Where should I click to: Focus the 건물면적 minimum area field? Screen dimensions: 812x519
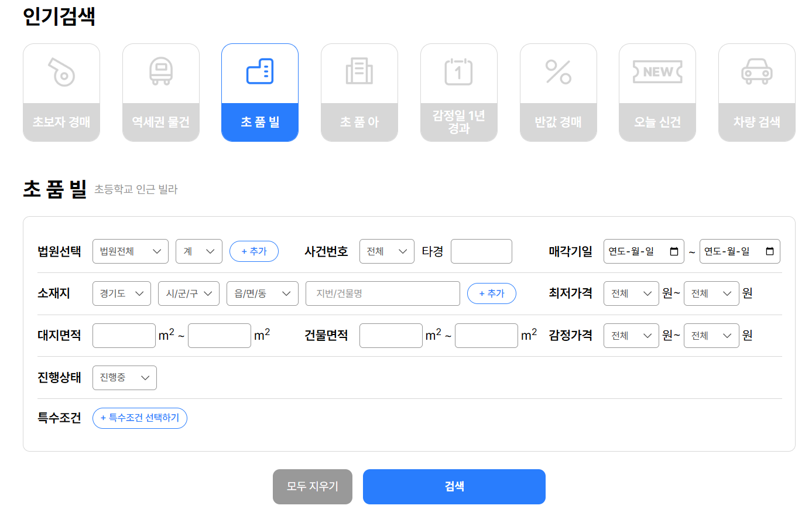(391, 336)
